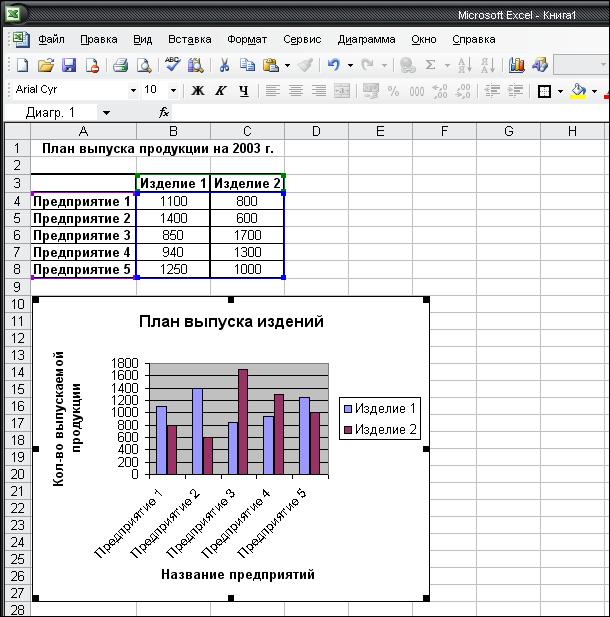The height and width of the screenshot is (617, 610).
Task: Toggle center text alignment
Action: (x=296, y=91)
